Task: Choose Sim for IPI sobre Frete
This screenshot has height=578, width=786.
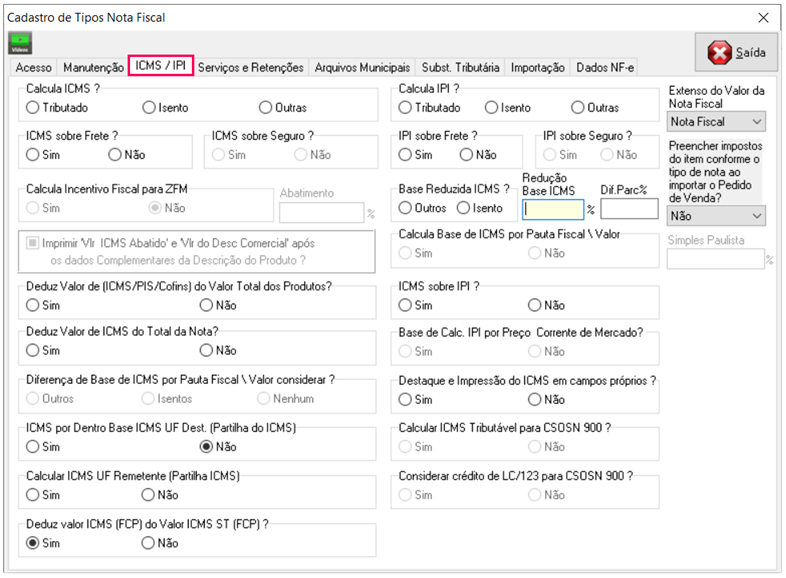Action: click(405, 154)
